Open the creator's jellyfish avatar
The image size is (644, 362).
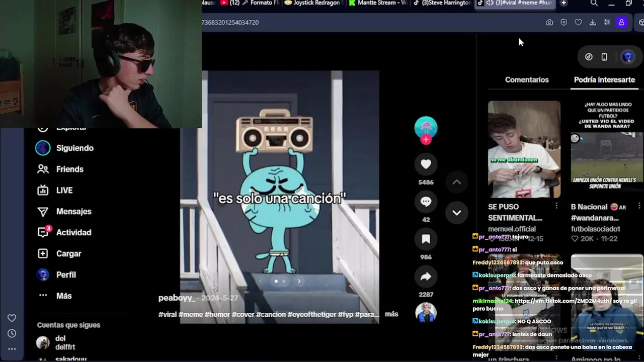click(426, 127)
